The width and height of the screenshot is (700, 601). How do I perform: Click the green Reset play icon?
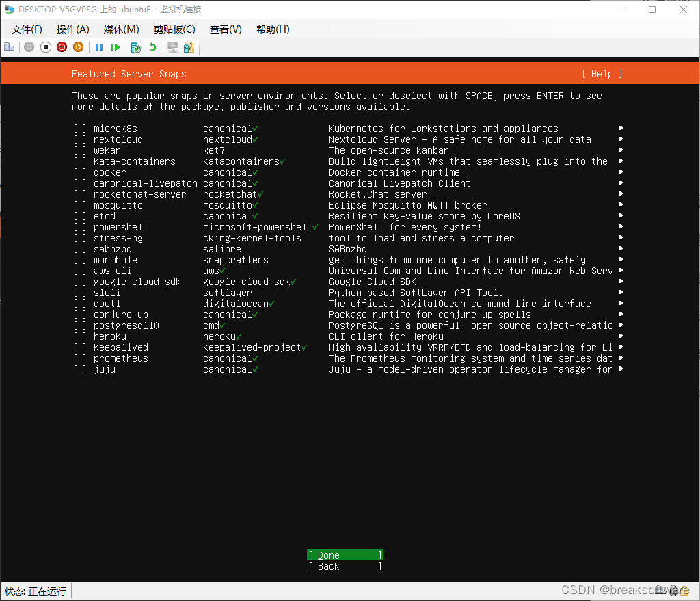pyautogui.click(x=116, y=47)
